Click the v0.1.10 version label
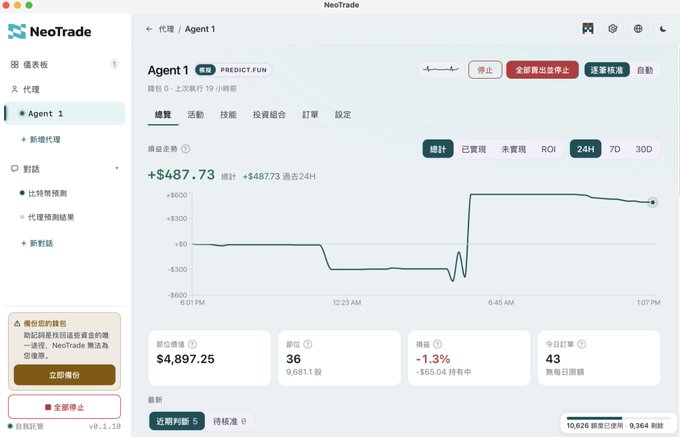This screenshot has height=437, width=680. [x=105, y=426]
